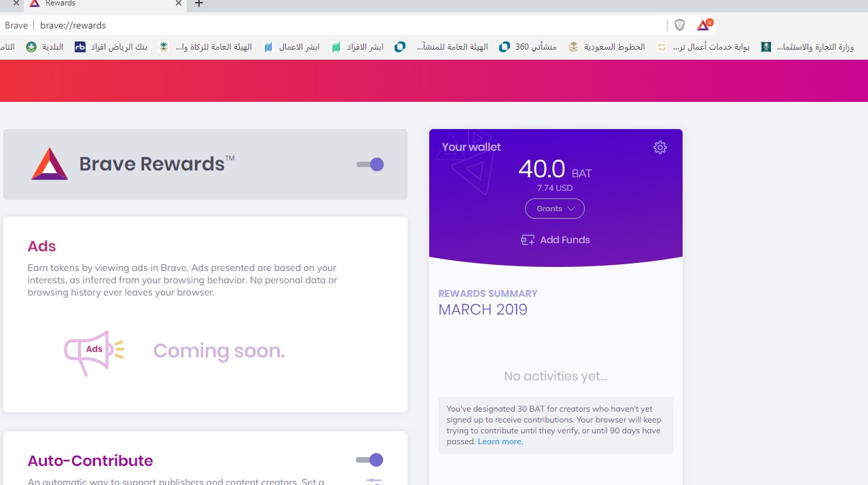Screen dimensions: 868x485
Task: Expand the Grants dropdown in wallet
Action: click(x=555, y=209)
